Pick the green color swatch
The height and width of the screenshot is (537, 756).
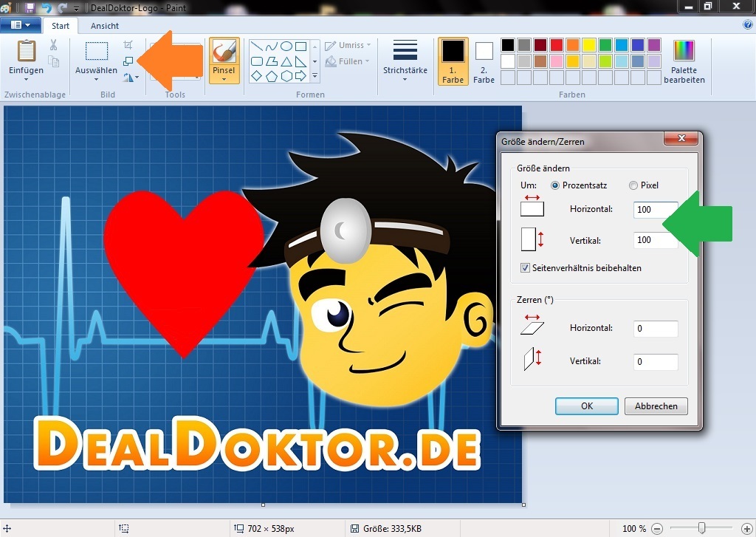click(605, 45)
